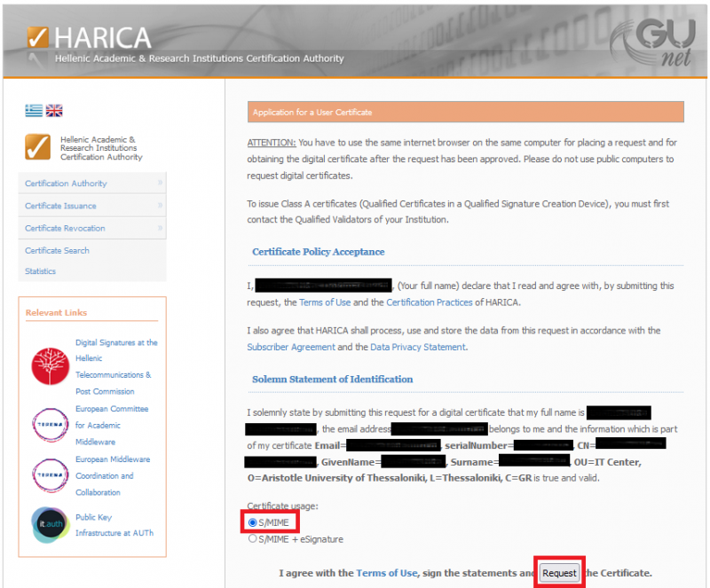Open the GUnet logo in header
Image resolution: width=710 pixels, height=588 pixels.
coord(653,43)
